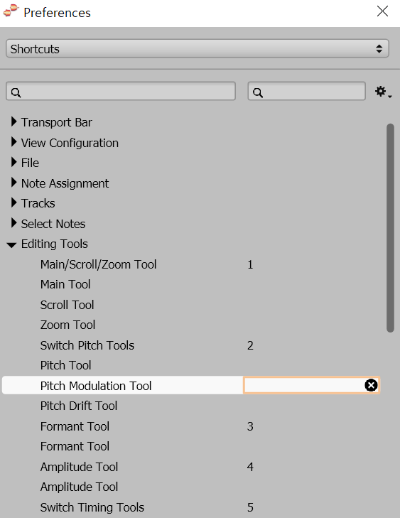This screenshot has height=518, width=400.
Task: Click the vertical scrollbar thumb
Action: click(x=390, y=228)
